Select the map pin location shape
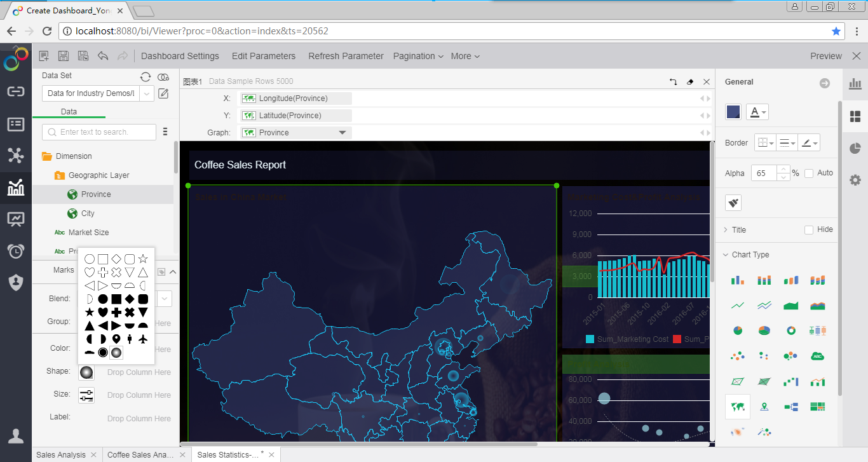 click(116, 339)
